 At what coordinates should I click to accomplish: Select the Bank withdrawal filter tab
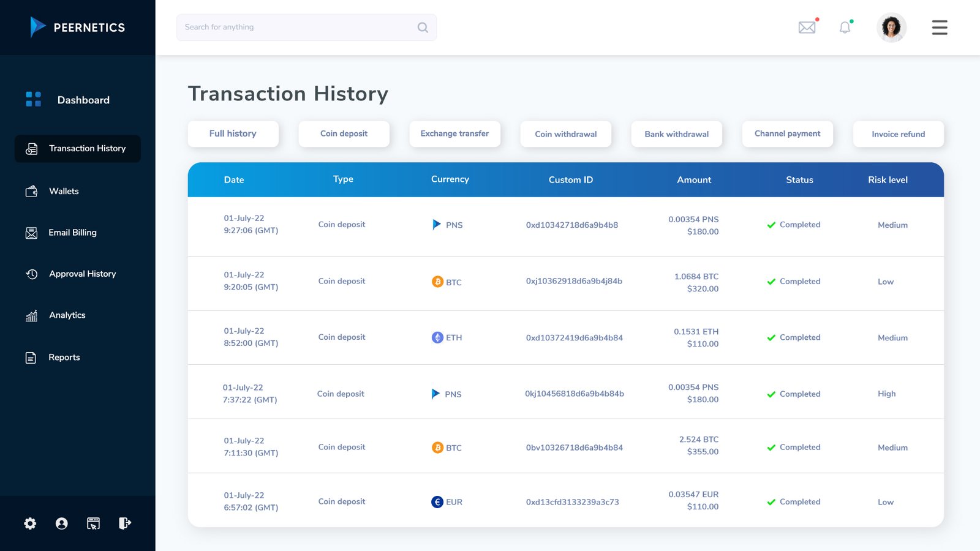[676, 134]
